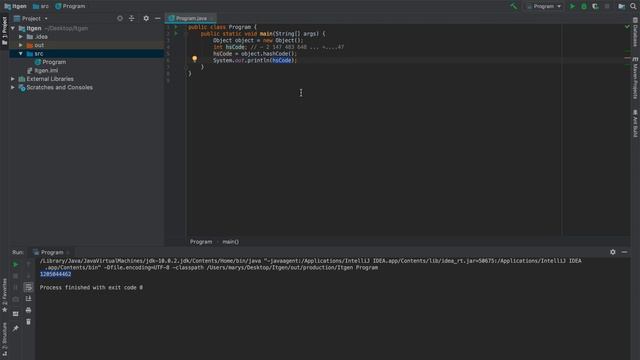Click the 'Run:' label of the Run tool window
This screenshot has width=640, height=360.
tap(18, 252)
